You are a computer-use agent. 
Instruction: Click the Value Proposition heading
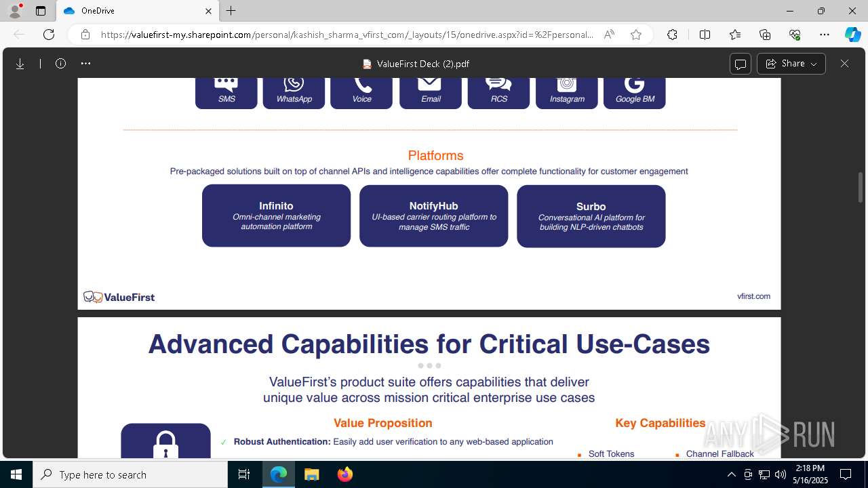pyautogui.click(x=382, y=423)
